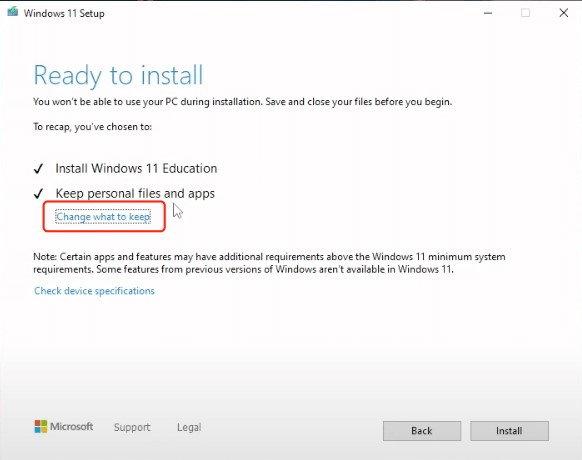The image size is (582, 460).
Task: Open Change what to keep link
Action: click(x=103, y=217)
